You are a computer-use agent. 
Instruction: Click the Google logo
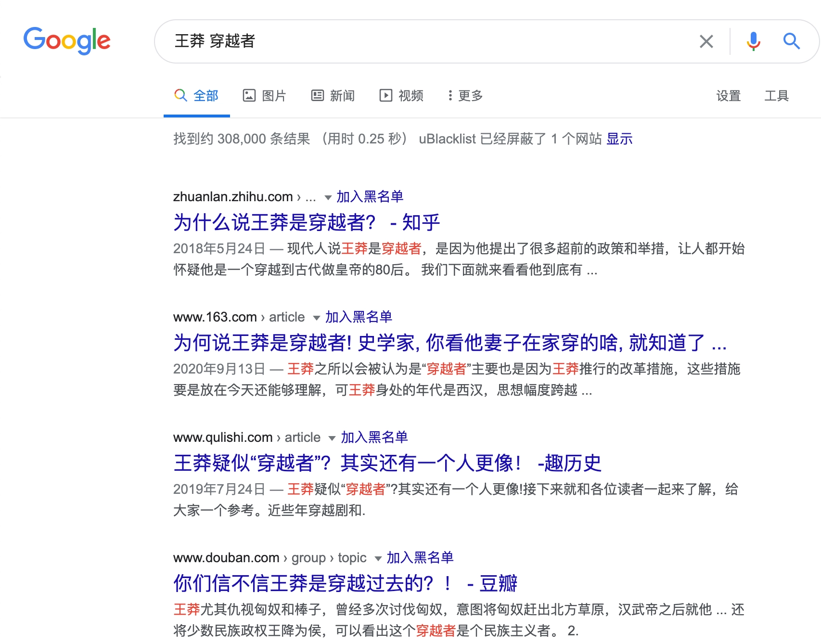(67, 40)
